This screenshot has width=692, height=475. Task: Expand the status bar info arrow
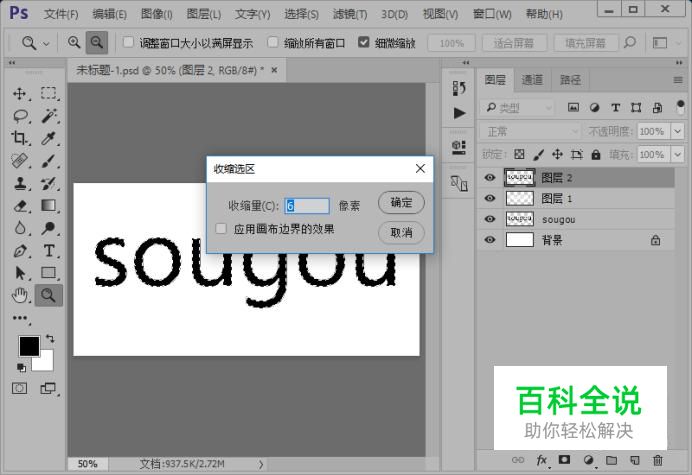pos(261,464)
